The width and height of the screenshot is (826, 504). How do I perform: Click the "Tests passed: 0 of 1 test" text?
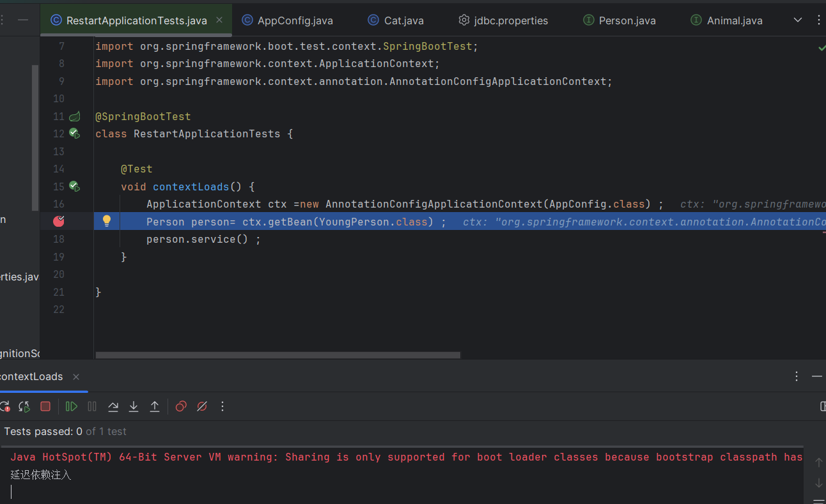(65, 432)
